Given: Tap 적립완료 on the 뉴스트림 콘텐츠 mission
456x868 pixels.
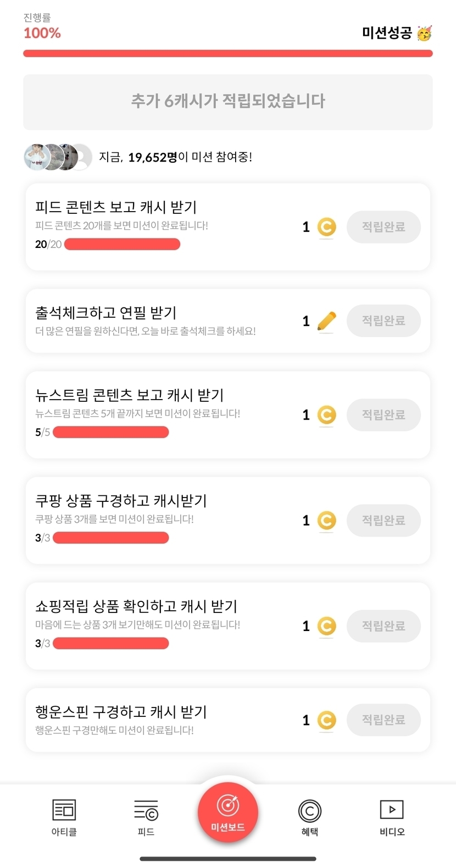Looking at the screenshot, I should pos(383,415).
